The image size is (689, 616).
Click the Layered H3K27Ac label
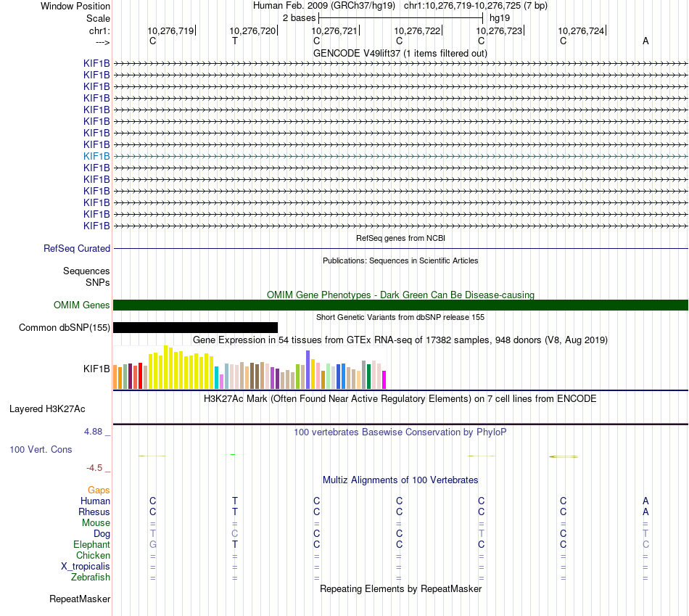pos(47,409)
